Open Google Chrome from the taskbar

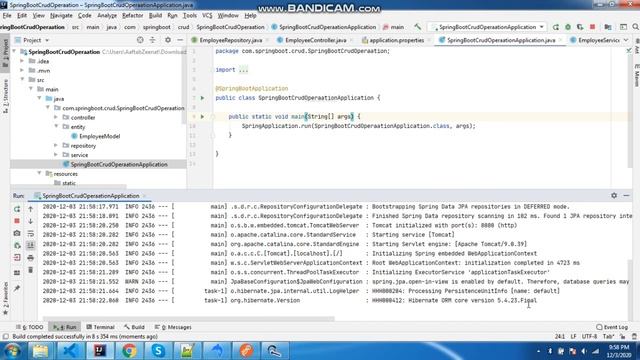coord(129,351)
